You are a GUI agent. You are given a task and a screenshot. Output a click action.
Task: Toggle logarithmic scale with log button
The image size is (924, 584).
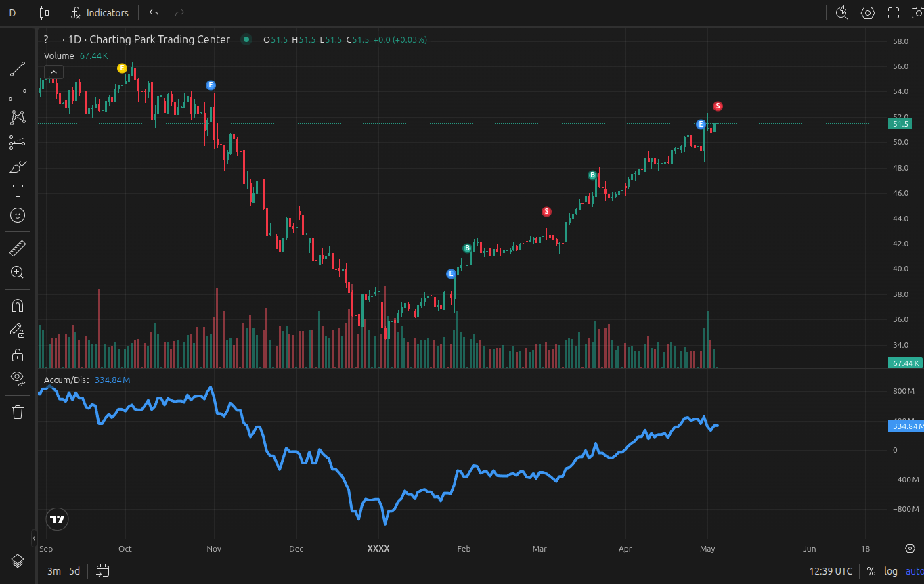pyautogui.click(x=890, y=571)
